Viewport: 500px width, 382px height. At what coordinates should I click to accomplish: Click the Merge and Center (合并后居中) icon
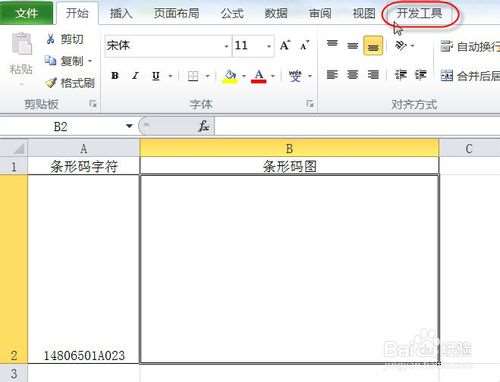tap(447, 76)
